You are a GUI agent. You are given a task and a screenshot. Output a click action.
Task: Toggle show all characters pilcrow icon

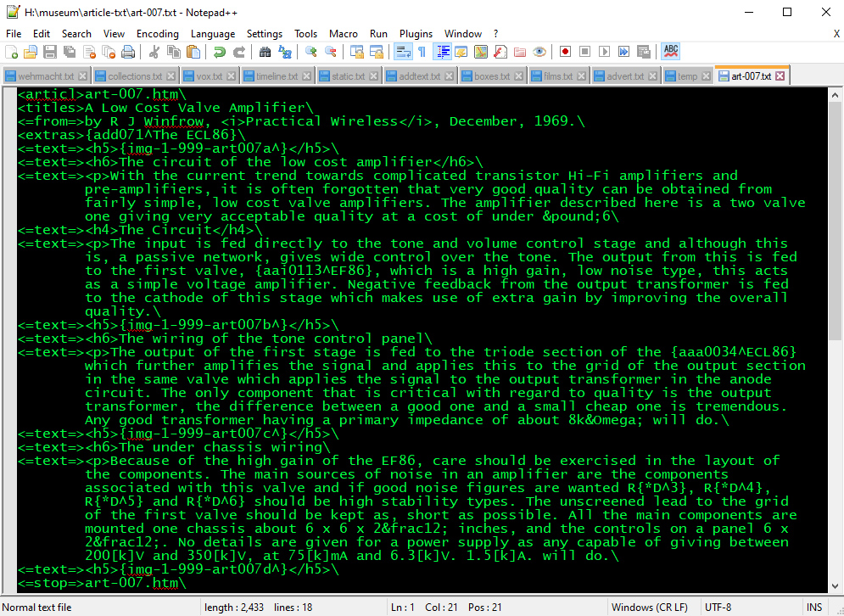[422, 52]
